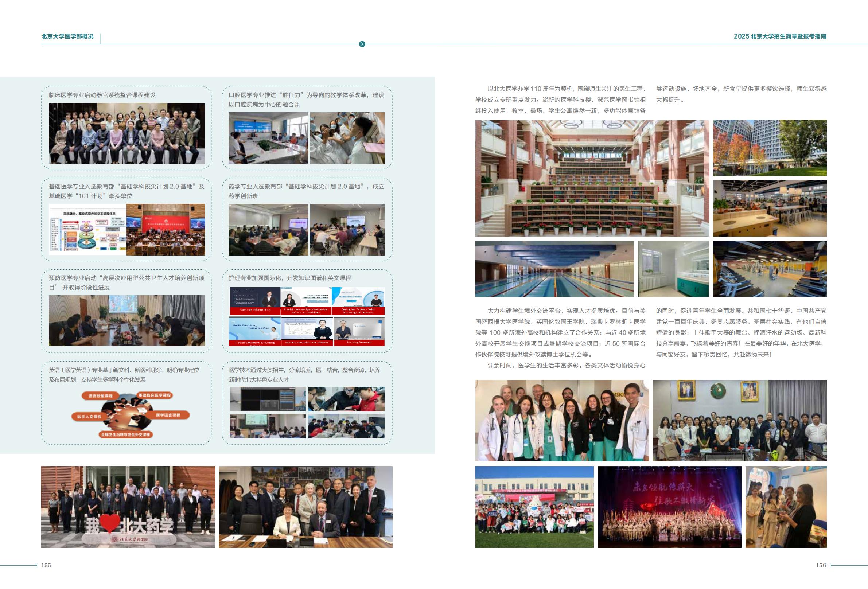Open the autumn trees building photo

[x=770, y=148]
